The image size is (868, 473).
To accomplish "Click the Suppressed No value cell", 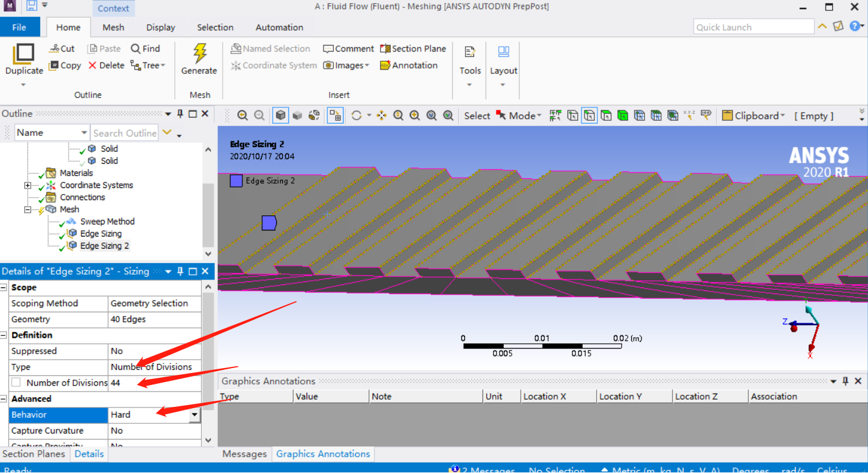I will (x=155, y=351).
